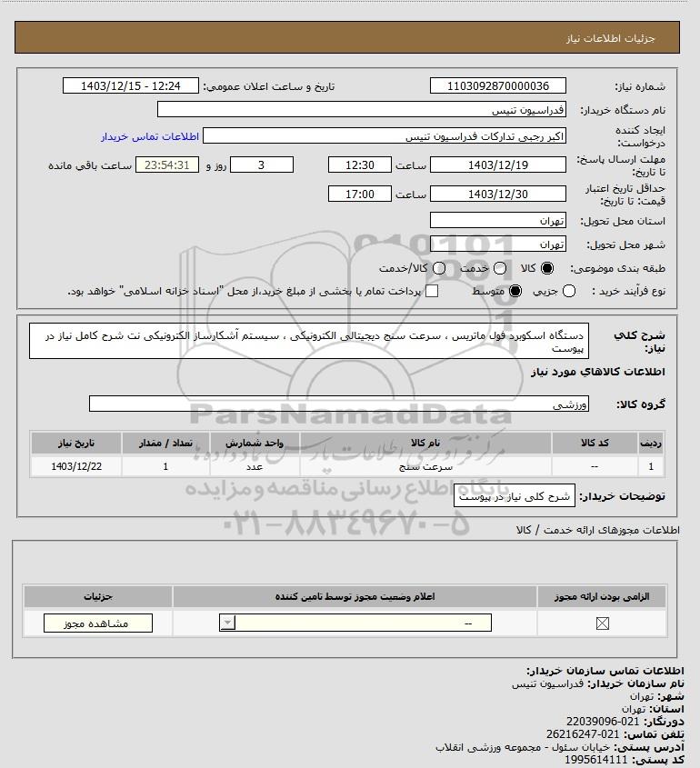
Task: Click the unit cell عدد
Action: [x=255, y=466]
